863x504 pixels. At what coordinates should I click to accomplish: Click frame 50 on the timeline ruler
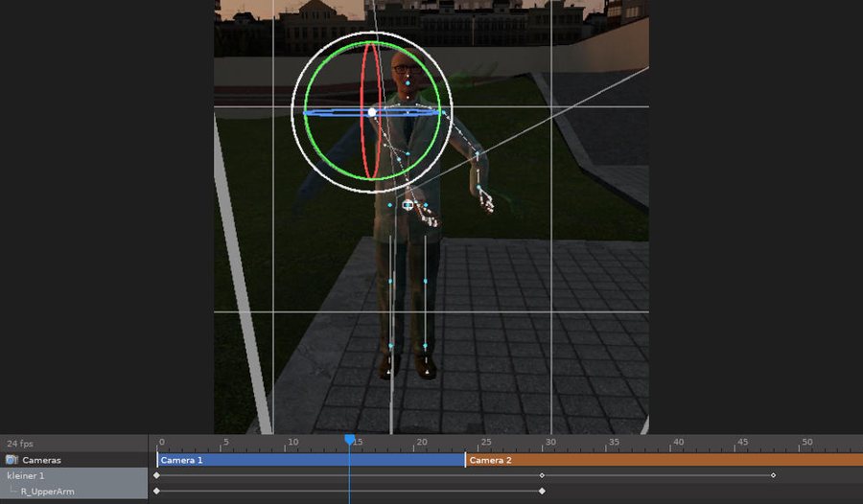coord(806,442)
